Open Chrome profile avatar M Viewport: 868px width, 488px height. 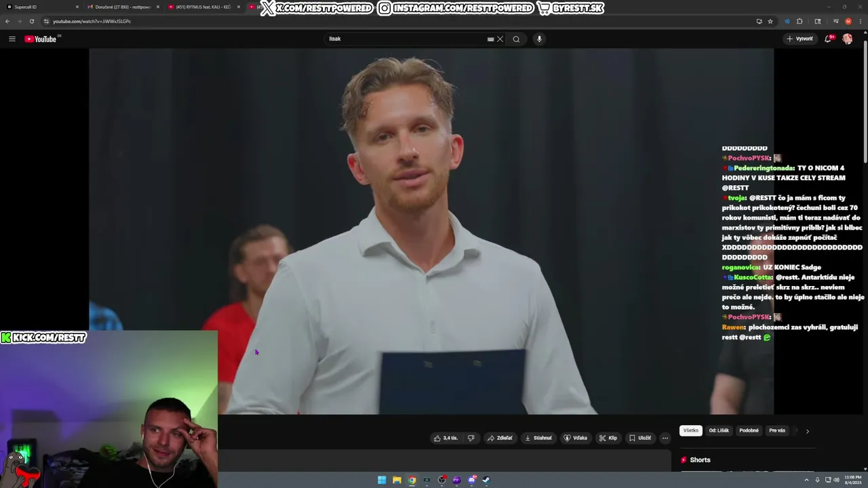tap(848, 21)
